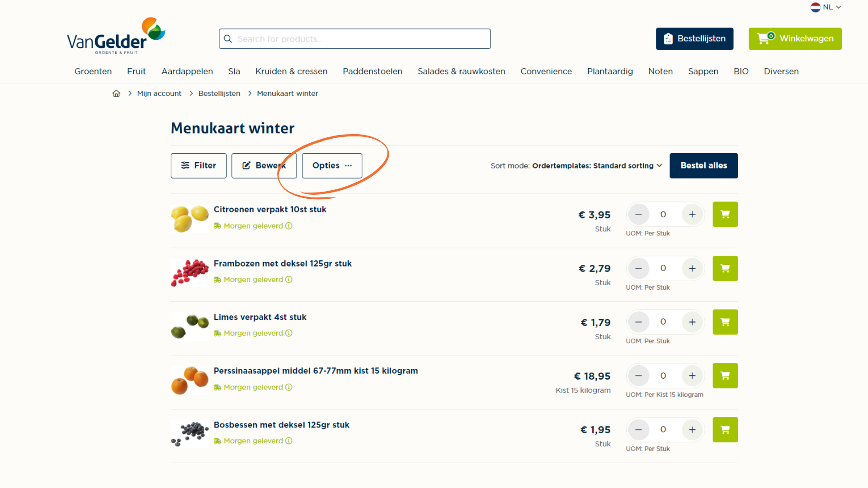The width and height of the screenshot is (868, 488).
Task: Open the Paddenstoelen category menu
Action: coord(373,71)
